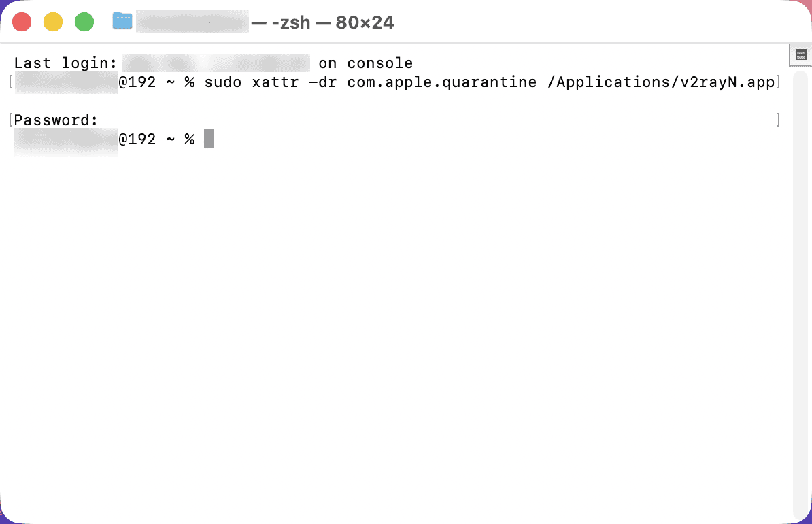Click "com.apple.quarantine" attribute text
Image resolution: width=812 pixels, height=524 pixels.
click(413, 82)
